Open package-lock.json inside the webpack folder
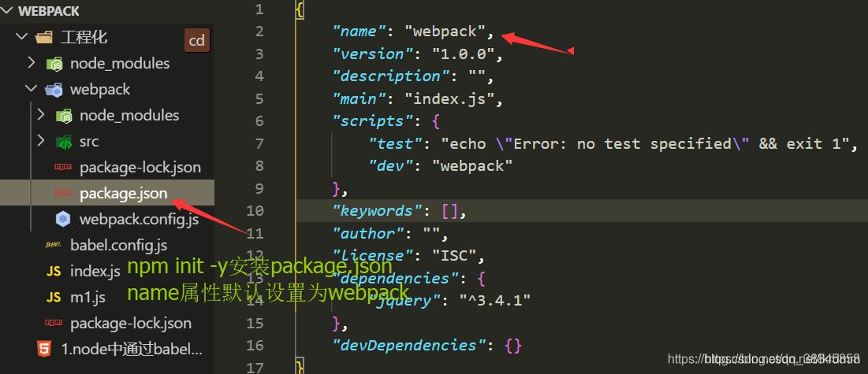868x374 pixels. pos(140,167)
